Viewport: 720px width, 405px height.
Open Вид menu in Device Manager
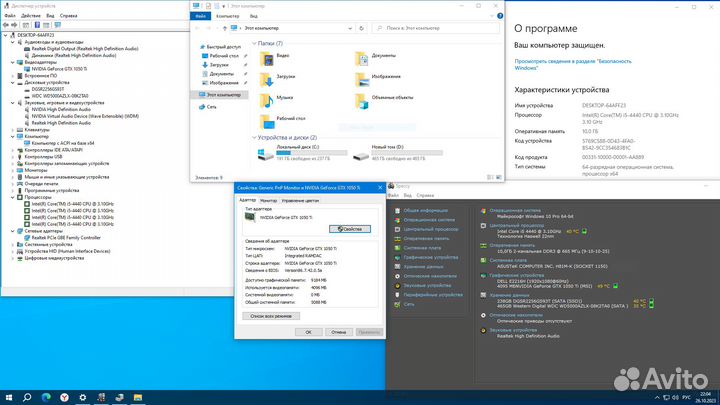click(50, 16)
